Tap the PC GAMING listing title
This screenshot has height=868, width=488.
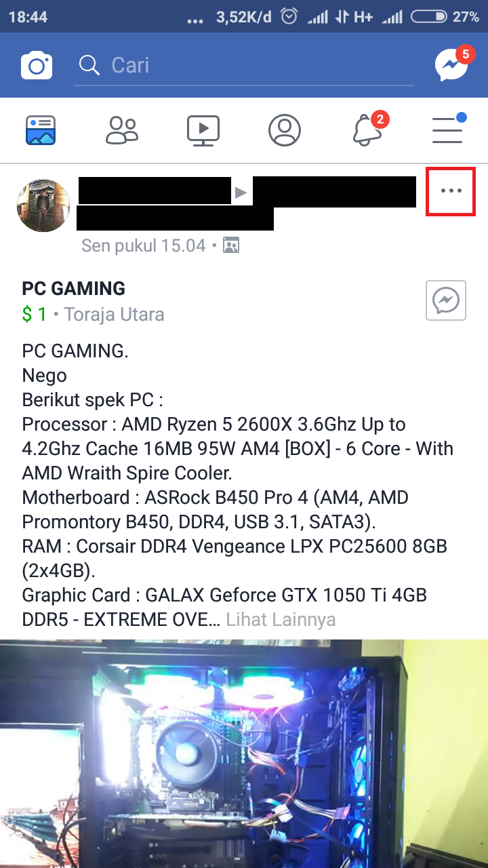point(74,288)
